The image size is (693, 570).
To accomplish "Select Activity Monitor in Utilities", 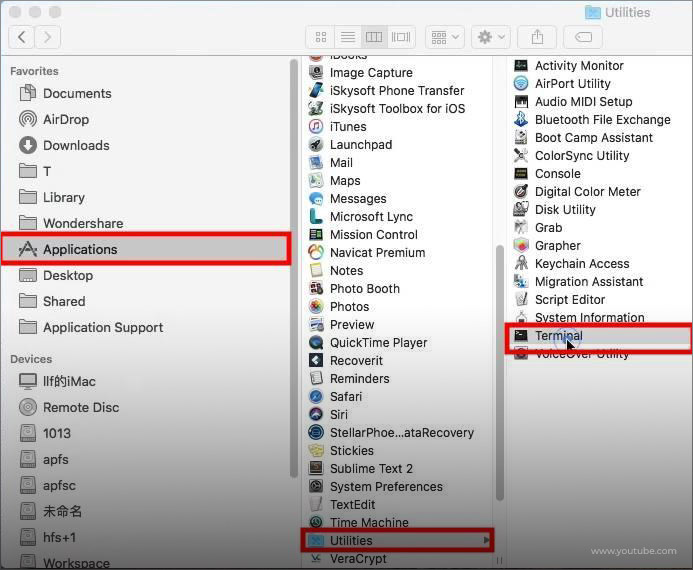I will [568, 65].
